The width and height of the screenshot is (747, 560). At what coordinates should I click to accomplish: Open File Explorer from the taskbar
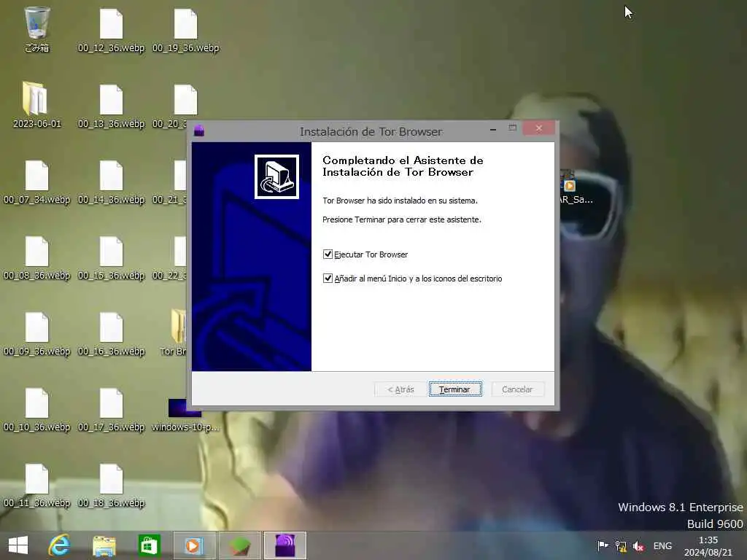[x=104, y=545]
